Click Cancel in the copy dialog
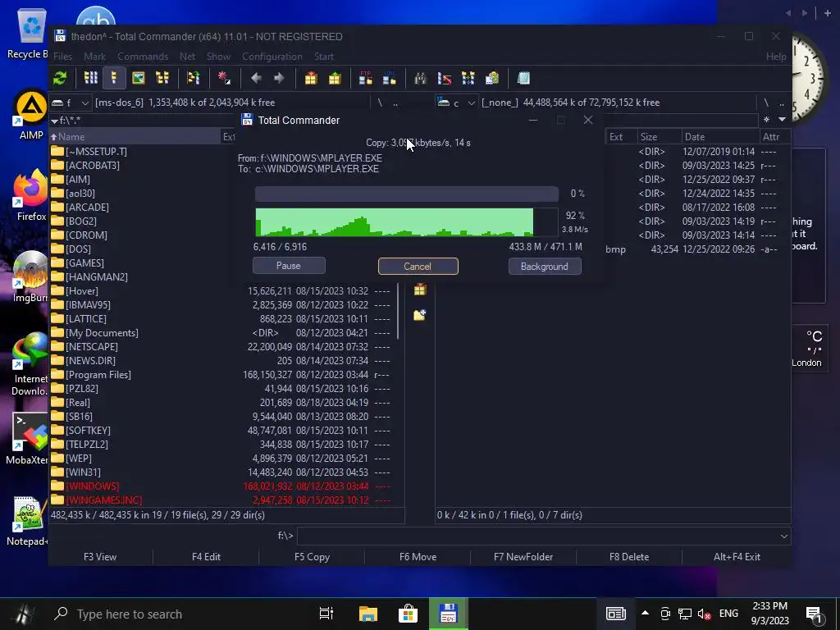 [418, 267]
